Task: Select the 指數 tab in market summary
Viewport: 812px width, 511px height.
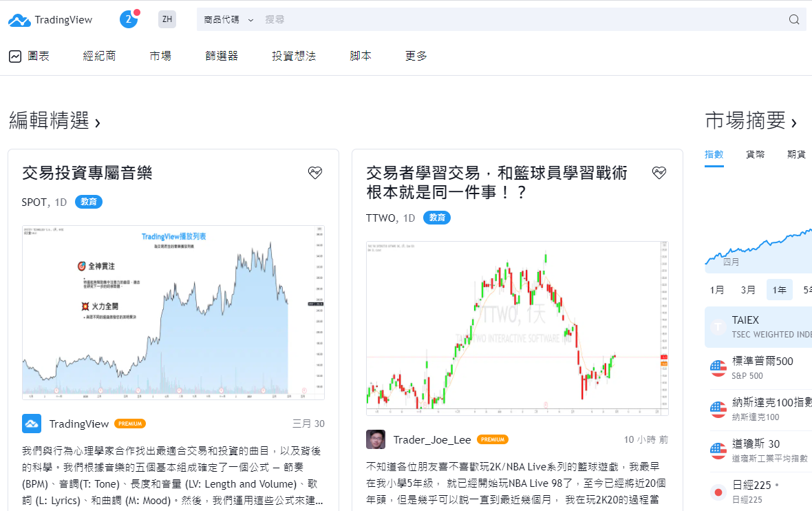Action: 714,154
